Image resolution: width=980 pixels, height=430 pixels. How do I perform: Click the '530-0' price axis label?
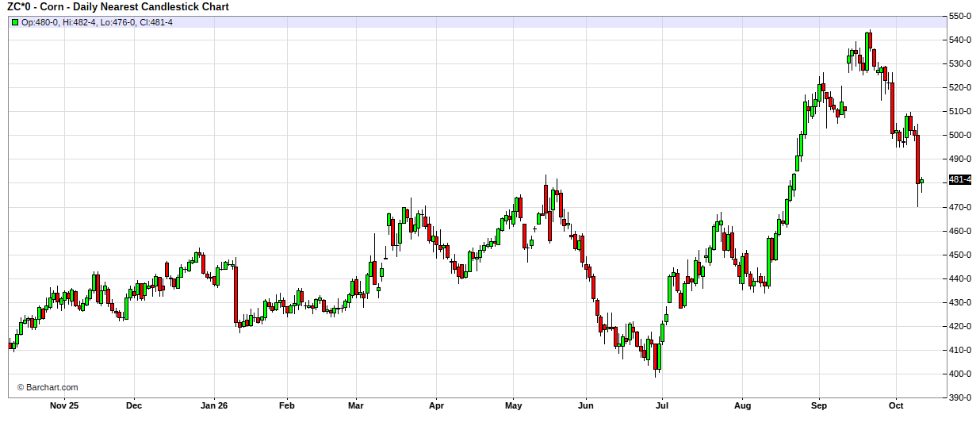pyautogui.click(x=961, y=63)
